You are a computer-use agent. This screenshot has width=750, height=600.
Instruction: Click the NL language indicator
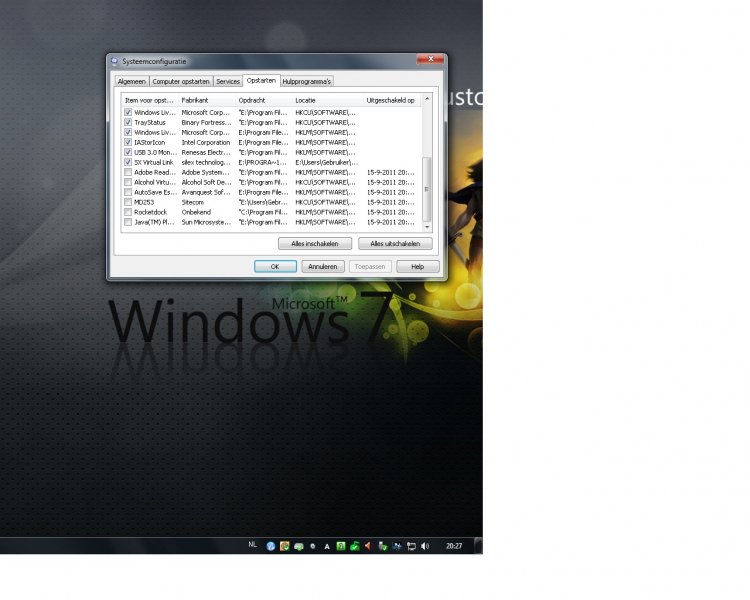click(253, 544)
